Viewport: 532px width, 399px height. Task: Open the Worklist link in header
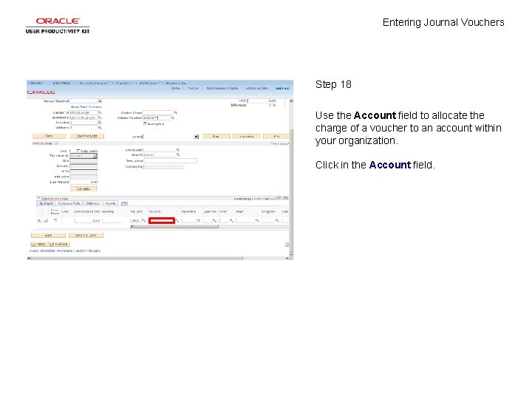[193, 88]
